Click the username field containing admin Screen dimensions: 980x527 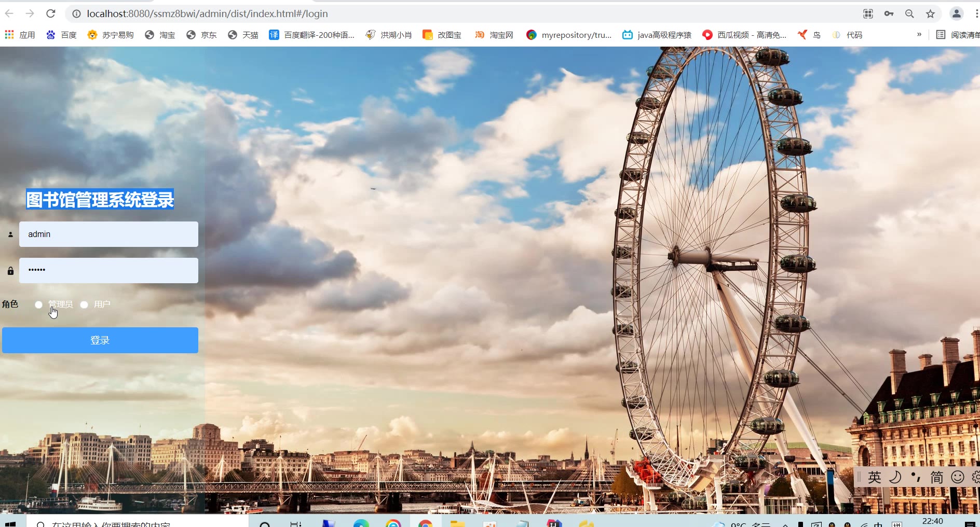108,234
